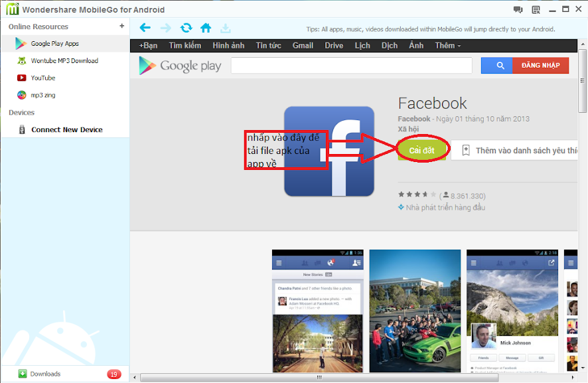
Task: Minimize the MobileGo window
Action: 552,10
